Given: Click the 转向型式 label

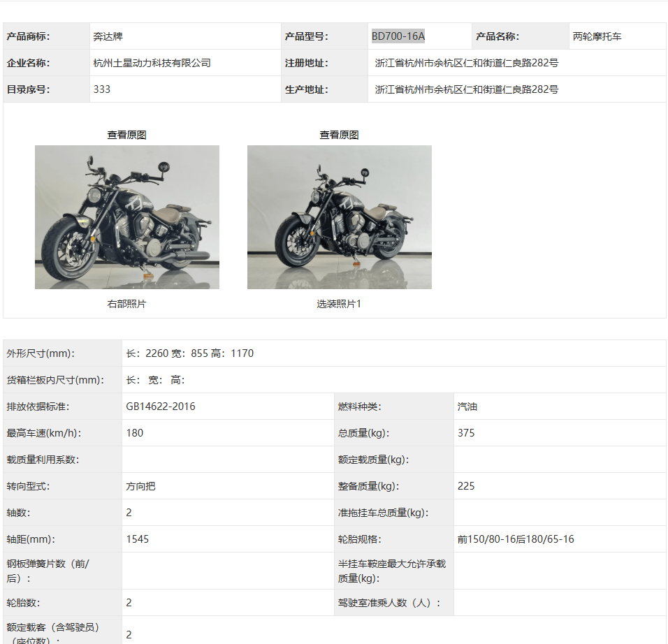Looking at the screenshot, I should [x=28, y=486].
